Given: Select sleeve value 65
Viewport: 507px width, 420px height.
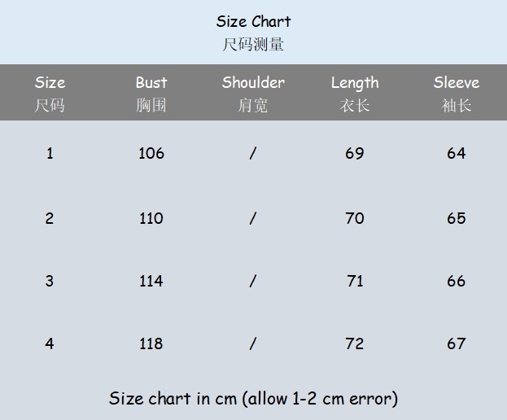Looking at the screenshot, I should point(456,218).
